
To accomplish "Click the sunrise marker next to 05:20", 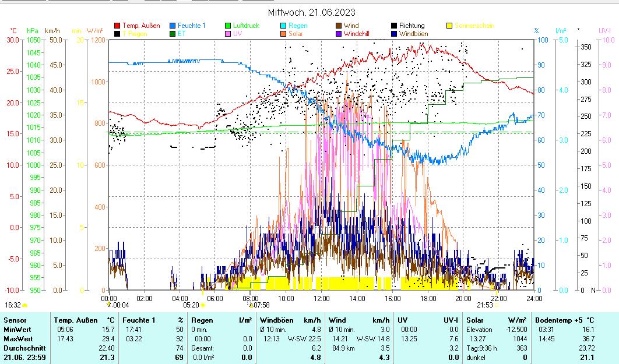I will click(x=203, y=305).
